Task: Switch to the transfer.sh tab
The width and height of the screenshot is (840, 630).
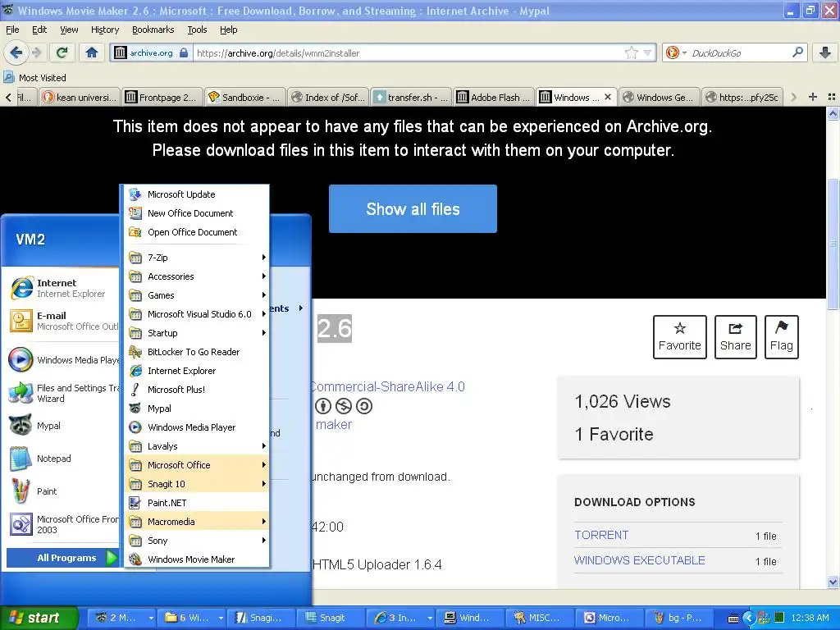Action: [x=410, y=97]
